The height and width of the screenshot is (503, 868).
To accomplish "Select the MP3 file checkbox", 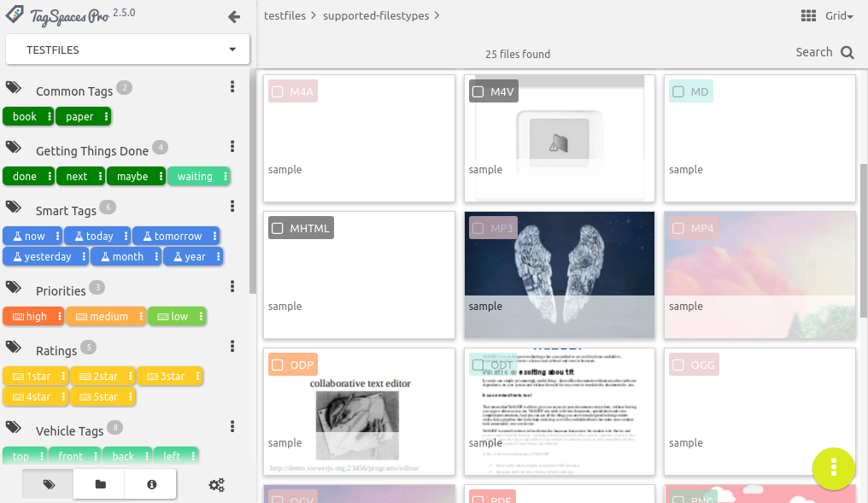I will click(478, 228).
